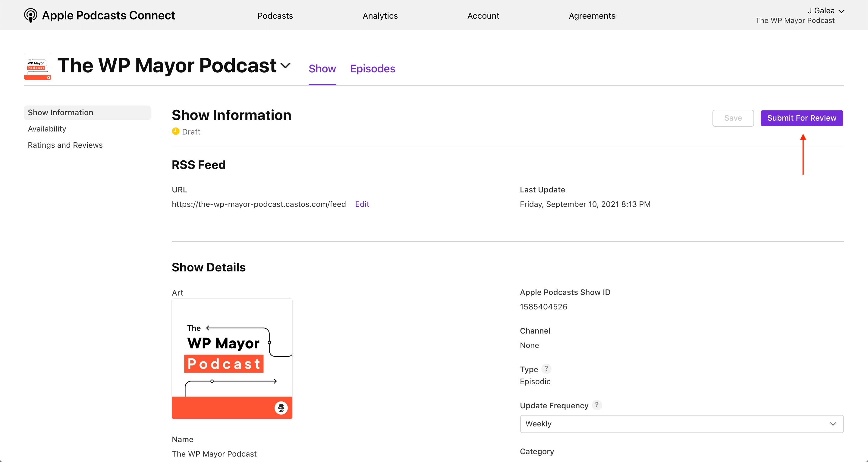Image resolution: width=868 pixels, height=462 pixels.
Task: Go to Podcasts in top navigation
Action: coord(275,16)
